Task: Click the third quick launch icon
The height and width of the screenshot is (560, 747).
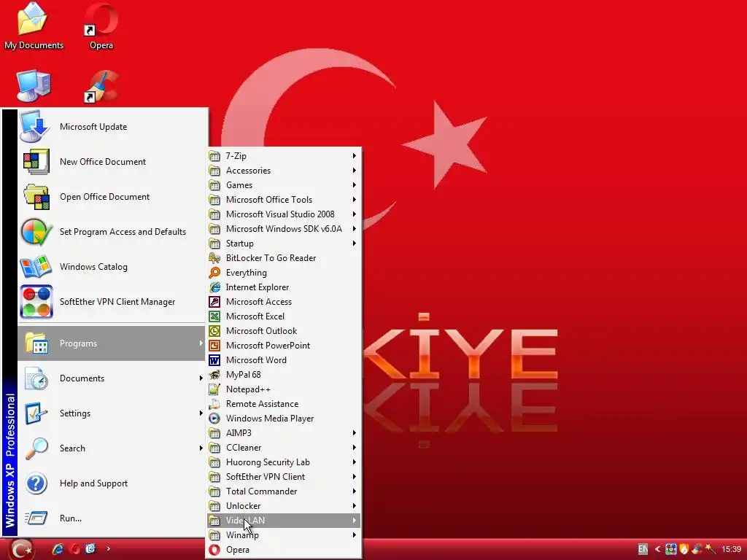Action: (90, 548)
